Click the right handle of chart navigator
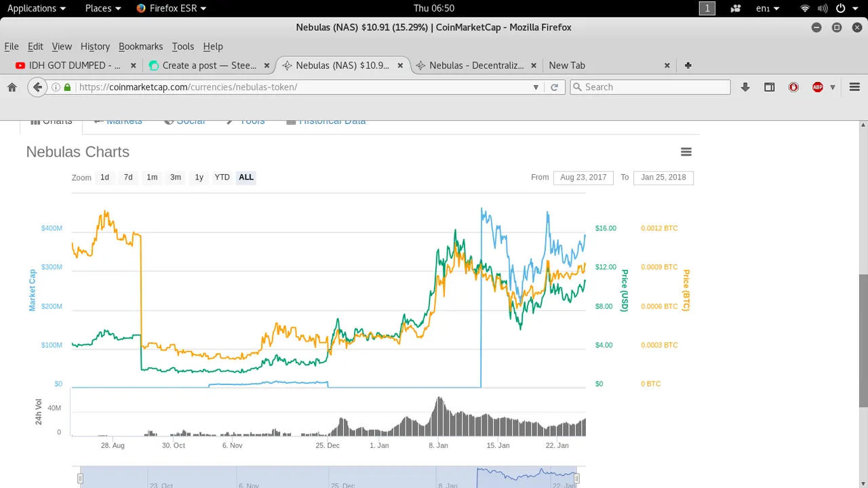 coord(576,479)
